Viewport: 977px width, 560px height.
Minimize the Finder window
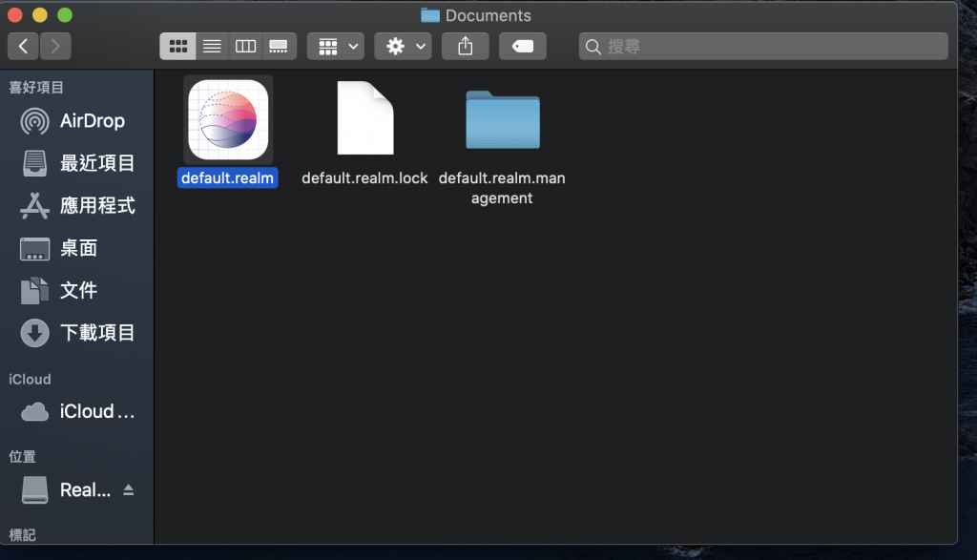(40, 15)
